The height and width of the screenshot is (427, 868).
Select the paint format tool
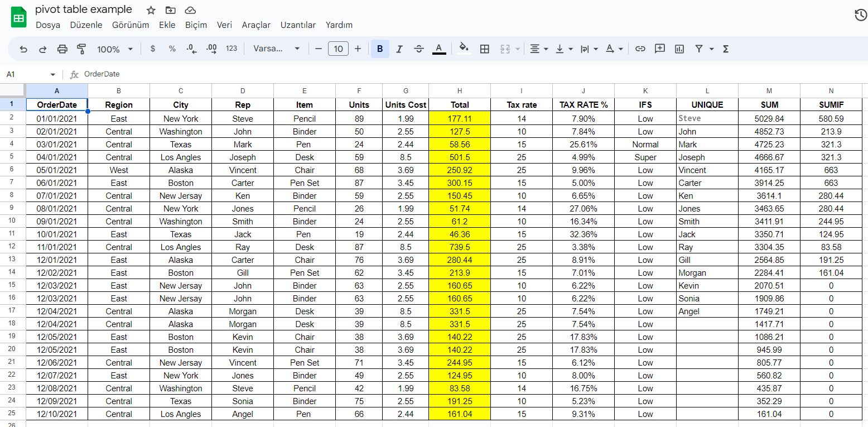point(81,49)
